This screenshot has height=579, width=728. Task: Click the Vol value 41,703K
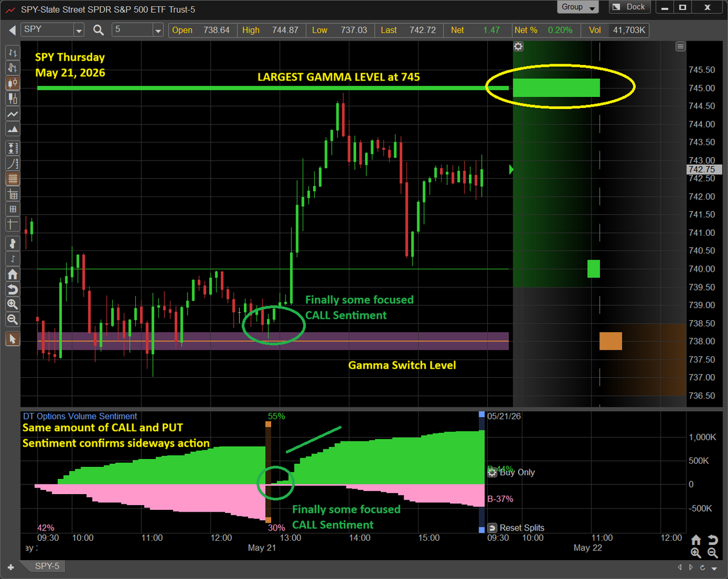(x=629, y=30)
